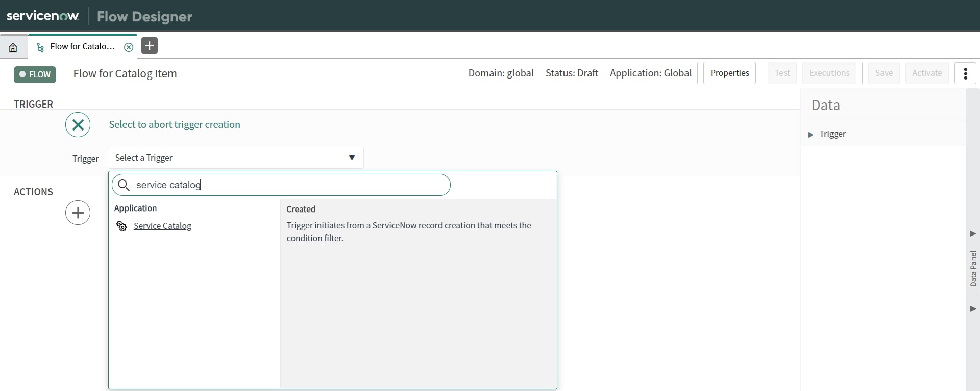
Task: Open the Executions button
Action: click(x=829, y=73)
